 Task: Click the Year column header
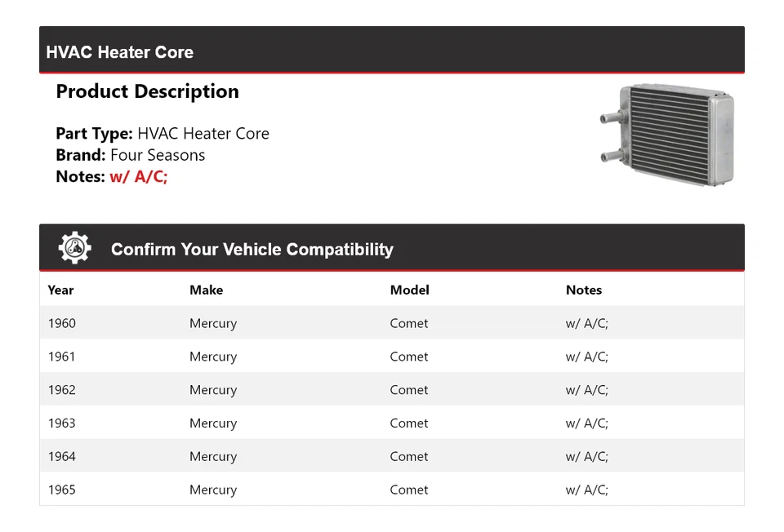[x=60, y=290]
